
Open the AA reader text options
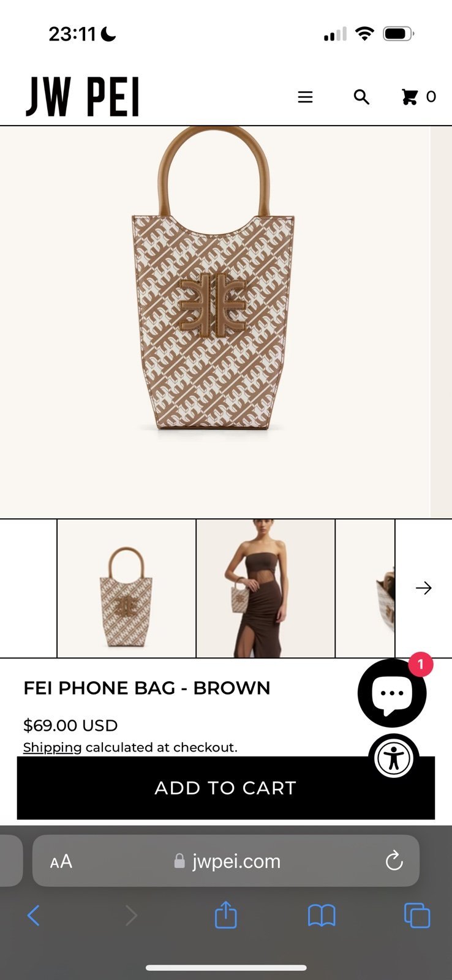61,861
